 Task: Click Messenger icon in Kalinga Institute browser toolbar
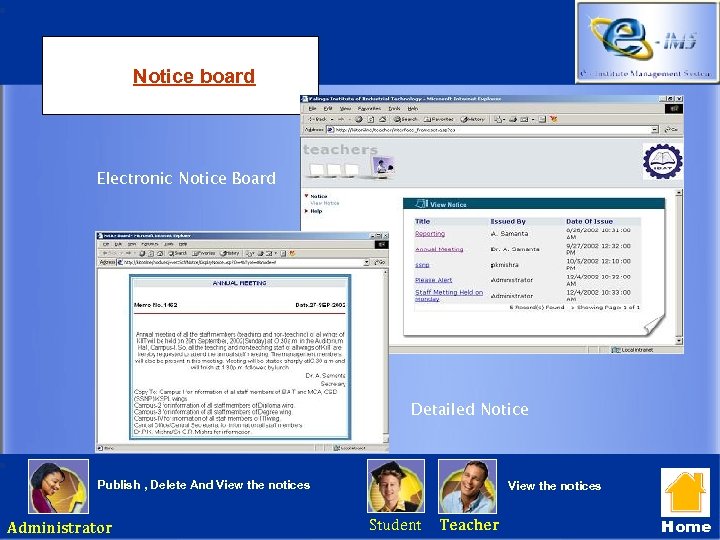click(554, 119)
